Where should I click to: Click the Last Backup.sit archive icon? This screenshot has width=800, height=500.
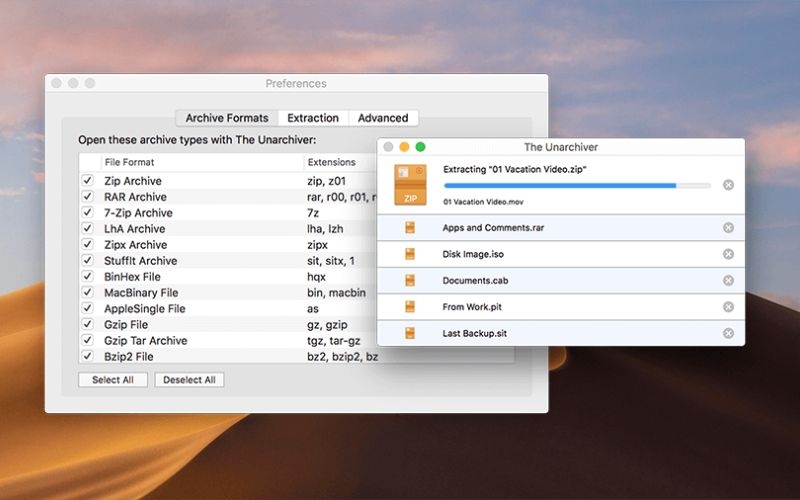click(410, 333)
